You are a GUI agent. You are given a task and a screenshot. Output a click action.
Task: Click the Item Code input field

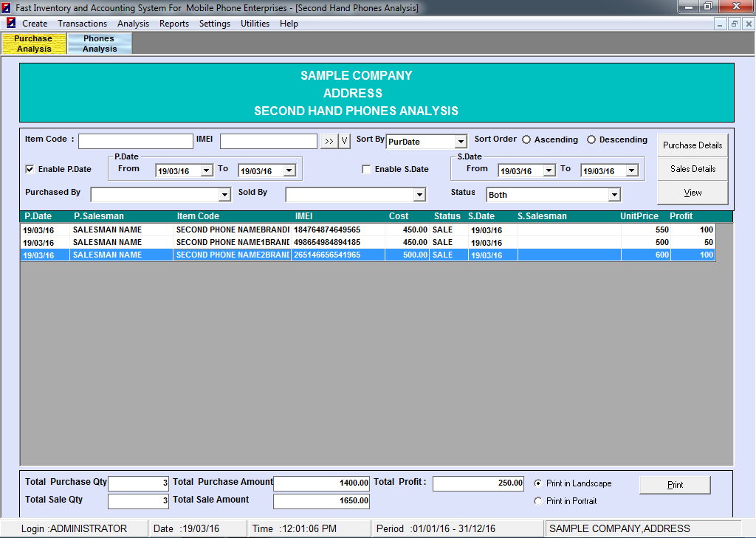pyautogui.click(x=136, y=141)
